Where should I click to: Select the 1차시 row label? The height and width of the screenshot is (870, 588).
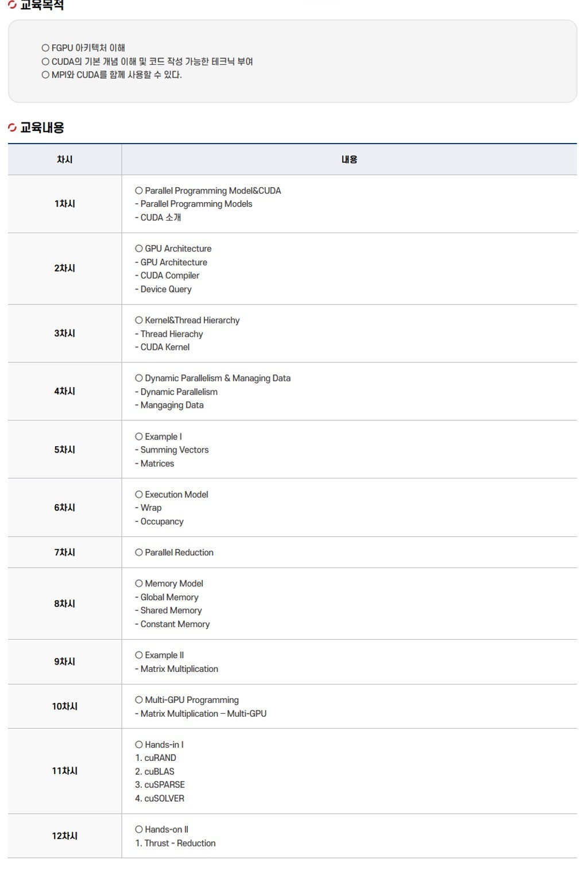(64, 204)
